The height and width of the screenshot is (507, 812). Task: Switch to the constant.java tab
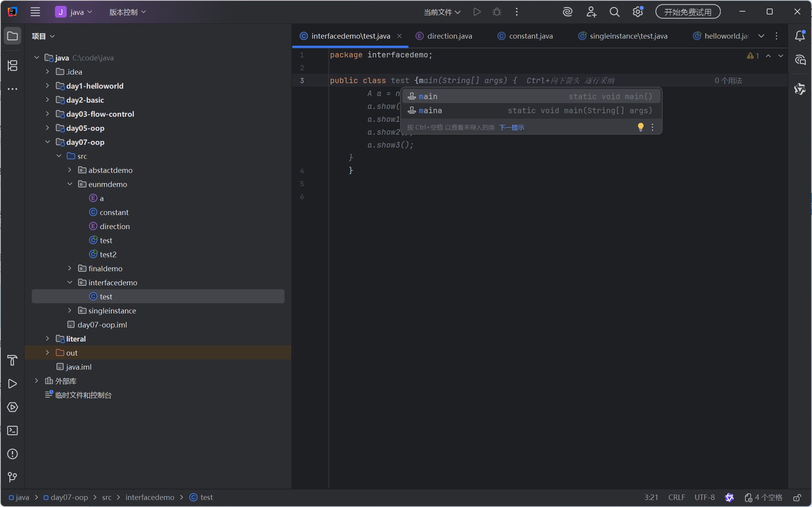point(530,36)
